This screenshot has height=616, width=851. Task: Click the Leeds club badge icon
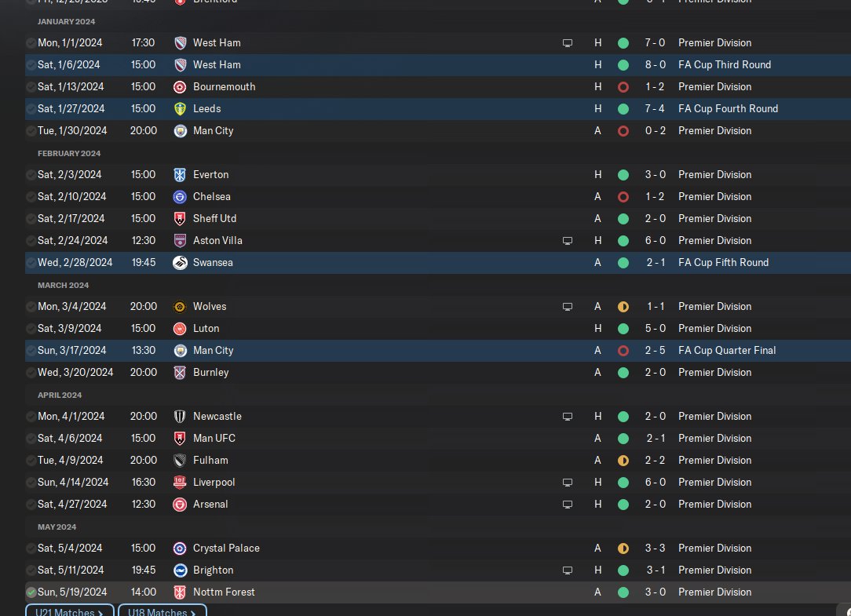[x=181, y=109]
